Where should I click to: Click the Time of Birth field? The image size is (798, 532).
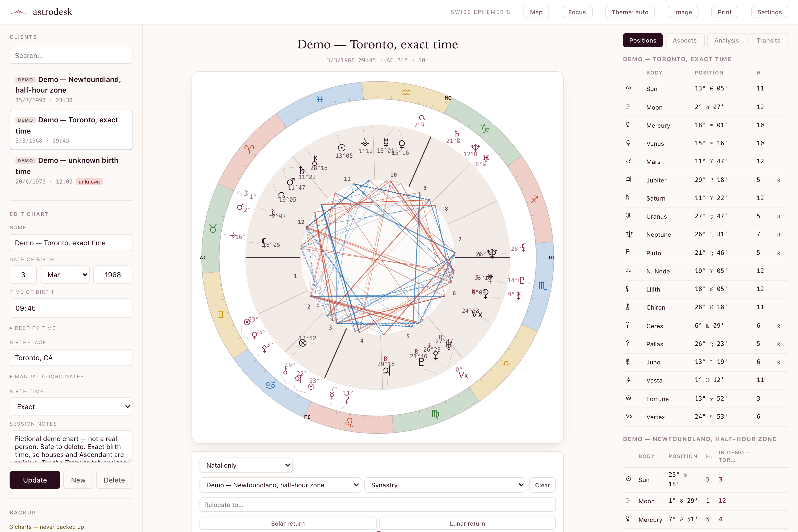tap(71, 308)
